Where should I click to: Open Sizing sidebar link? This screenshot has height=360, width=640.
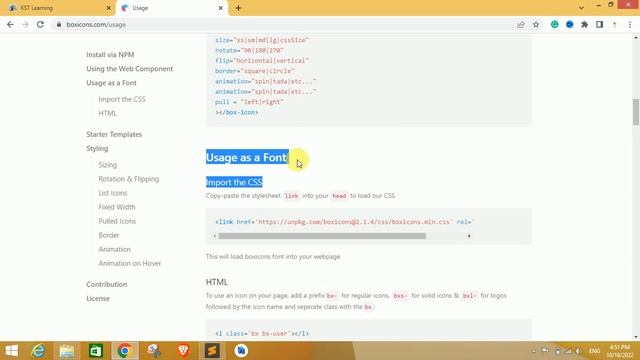107,165
